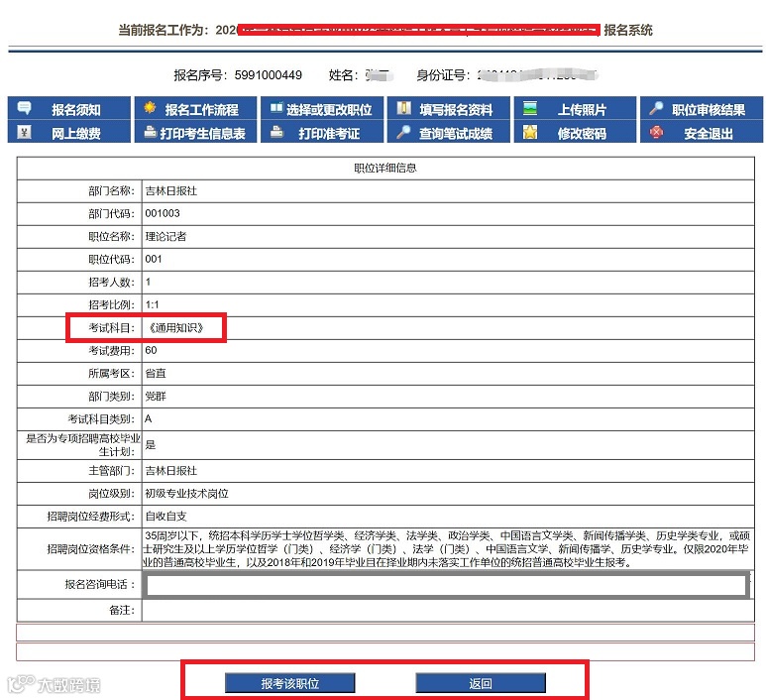Click the sun icon beside 报名工作流程
This screenshot has height=700, width=766.
coord(150,107)
